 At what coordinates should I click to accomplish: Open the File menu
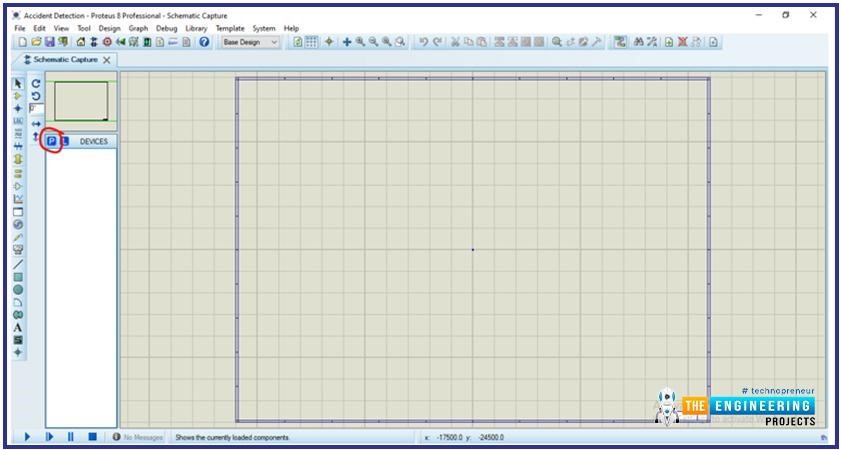tap(19, 28)
